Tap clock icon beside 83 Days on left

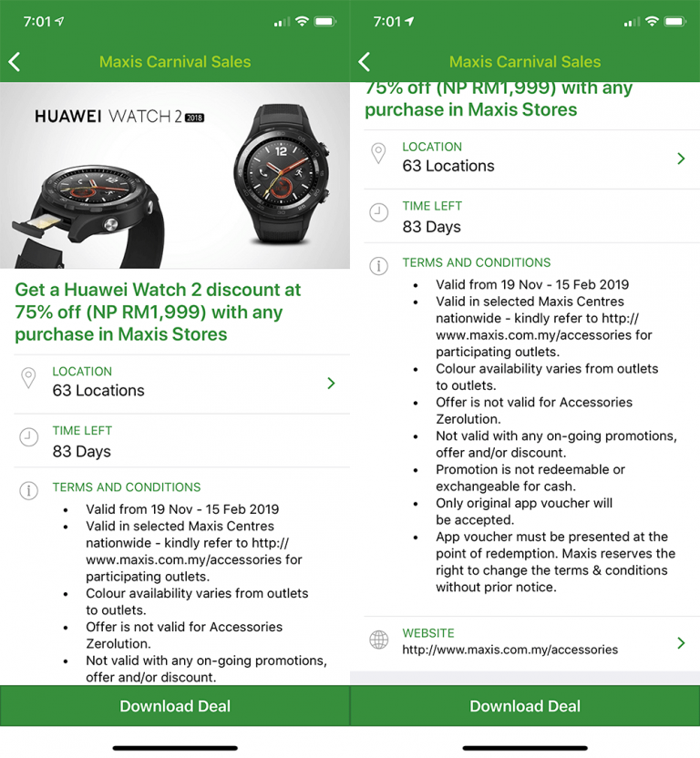(x=28, y=438)
